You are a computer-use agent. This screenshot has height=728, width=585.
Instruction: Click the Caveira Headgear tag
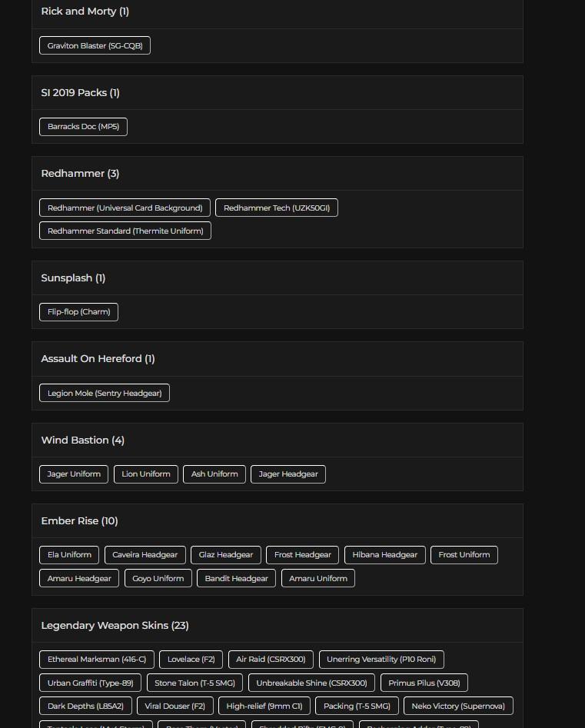(x=145, y=555)
